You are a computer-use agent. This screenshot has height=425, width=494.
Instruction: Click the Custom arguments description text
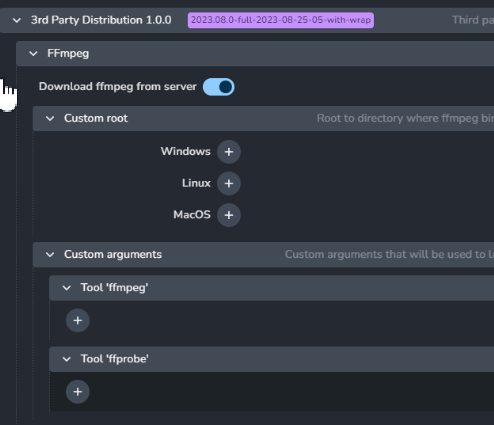[x=389, y=255]
